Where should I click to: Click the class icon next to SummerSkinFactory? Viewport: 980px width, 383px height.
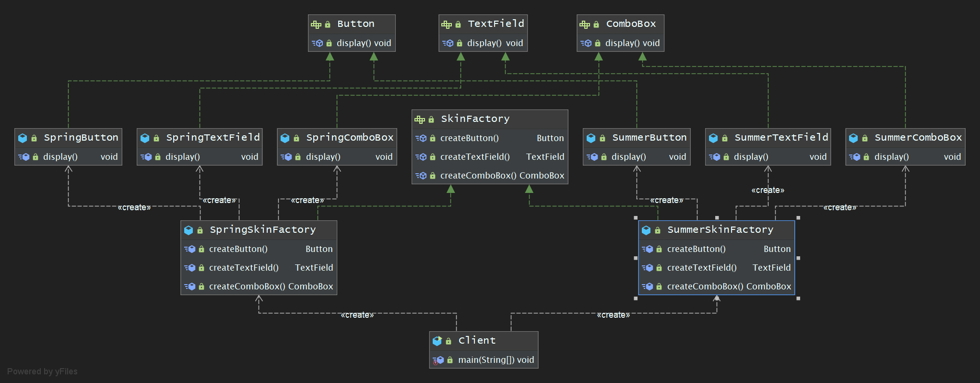[x=646, y=230]
